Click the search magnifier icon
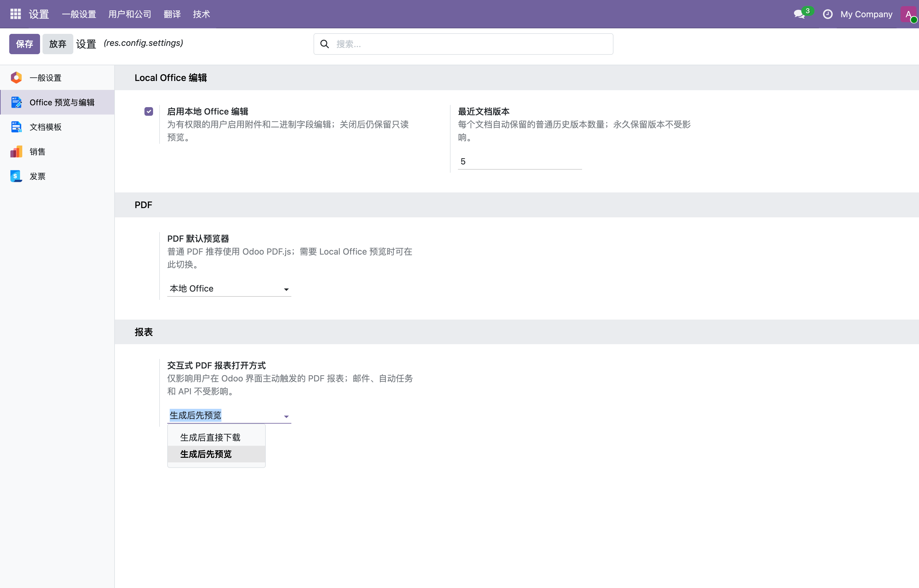Viewport: 919px width, 588px height. 324,44
